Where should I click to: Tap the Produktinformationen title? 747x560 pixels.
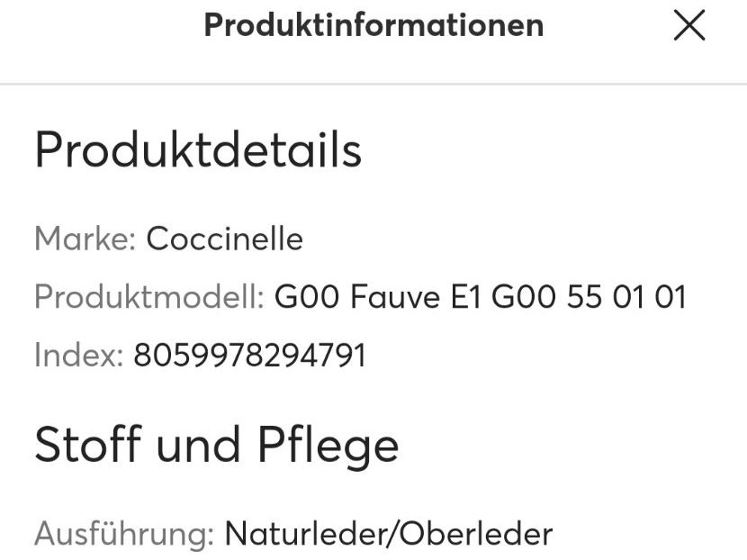point(374,25)
